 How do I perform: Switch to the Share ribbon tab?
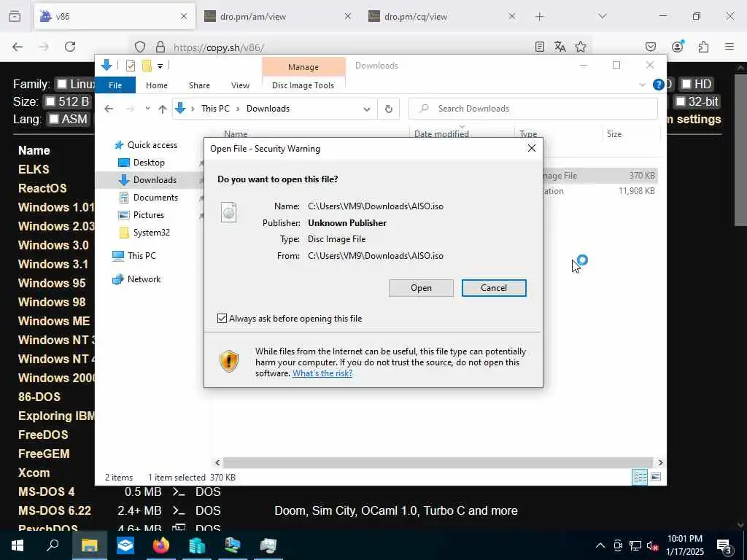pyautogui.click(x=199, y=85)
